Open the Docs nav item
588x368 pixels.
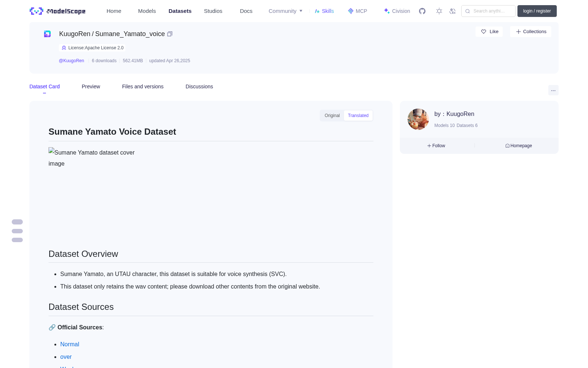pos(246,11)
